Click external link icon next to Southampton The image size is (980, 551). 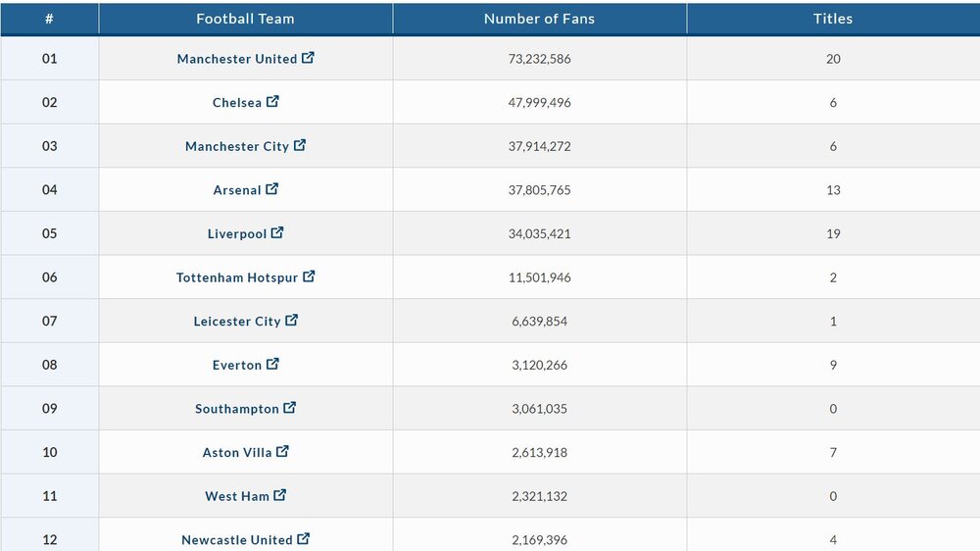point(290,408)
